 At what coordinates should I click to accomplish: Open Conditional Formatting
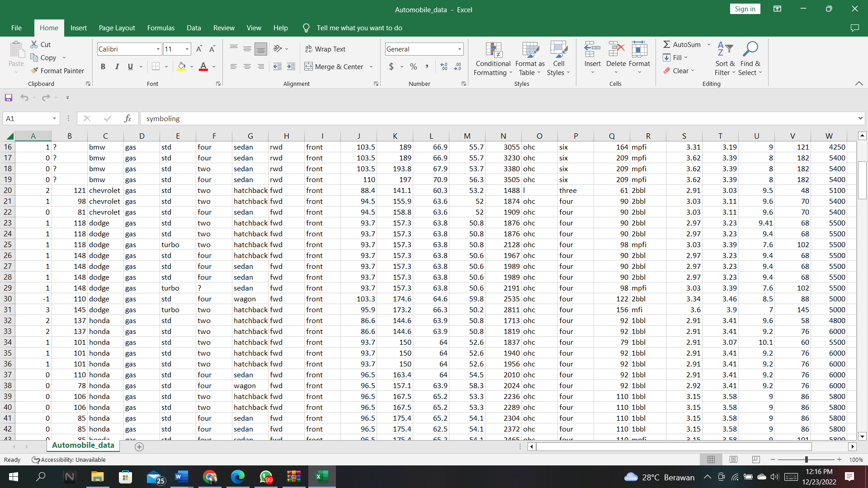click(493, 59)
